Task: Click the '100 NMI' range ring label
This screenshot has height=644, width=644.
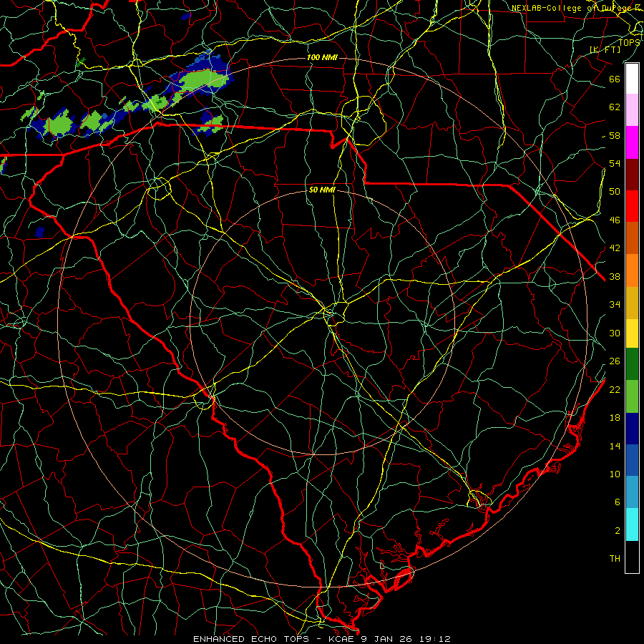Action: pyautogui.click(x=322, y=57)
